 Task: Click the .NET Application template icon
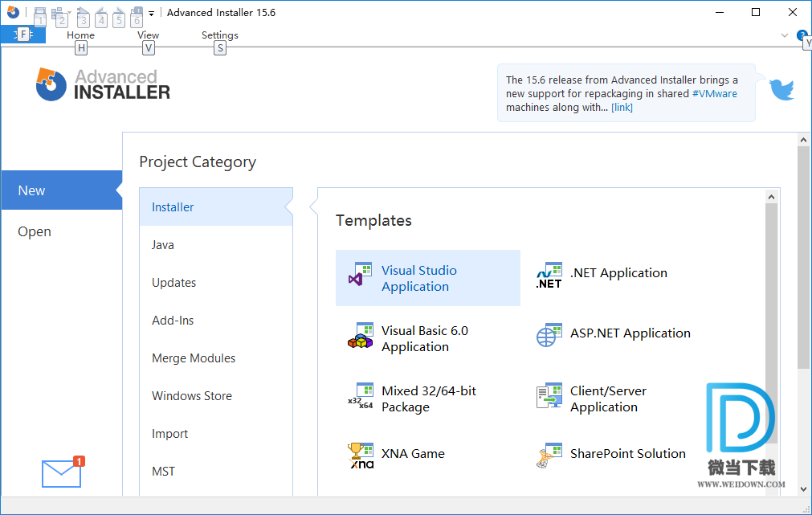click(549, 275)
